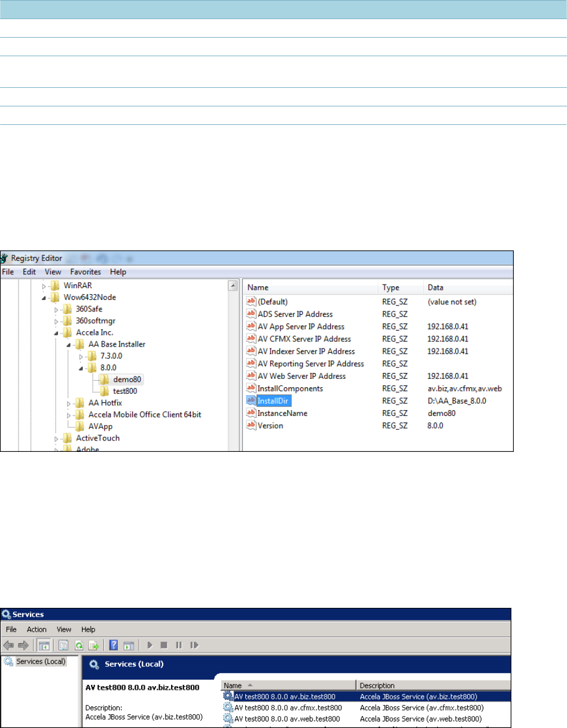Screen dimensions: 567x728
Task: Click the Forward arrow in Services toolbar
Action: point(23,646)
